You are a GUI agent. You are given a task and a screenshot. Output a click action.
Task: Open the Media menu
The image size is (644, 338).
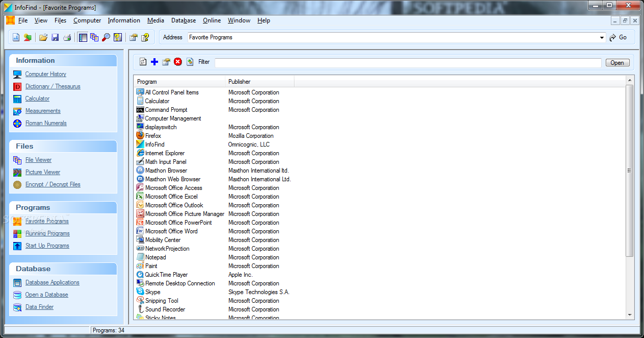156,20
